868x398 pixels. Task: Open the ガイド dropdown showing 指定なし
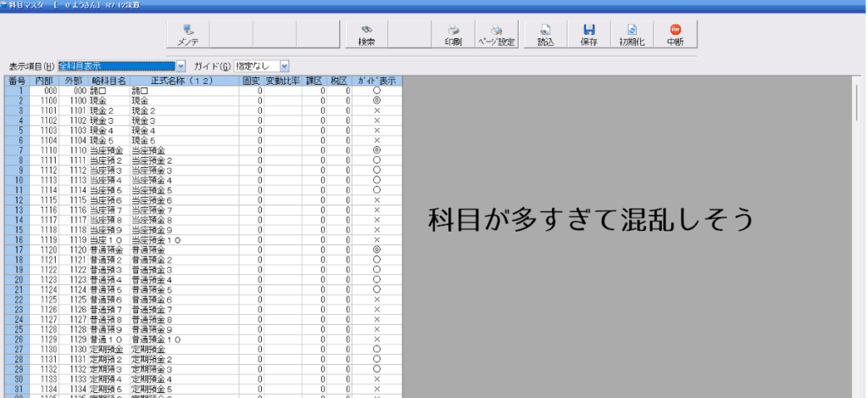coord(285,66)
